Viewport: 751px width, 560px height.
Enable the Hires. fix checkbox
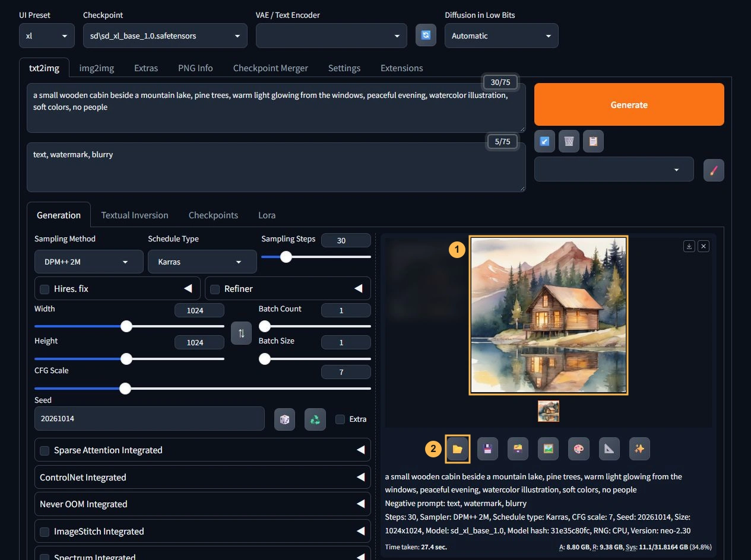45,289
